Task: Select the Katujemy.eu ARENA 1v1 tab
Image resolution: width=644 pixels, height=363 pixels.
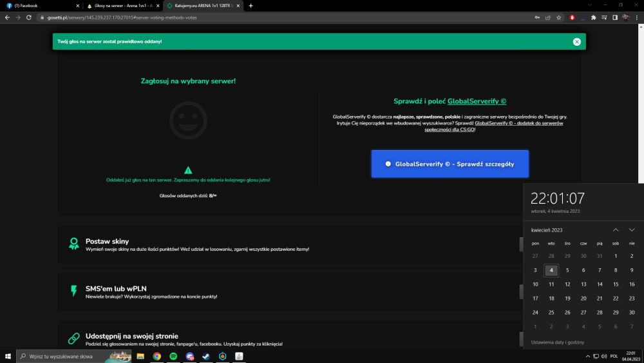Action: [x=203, y=6]
